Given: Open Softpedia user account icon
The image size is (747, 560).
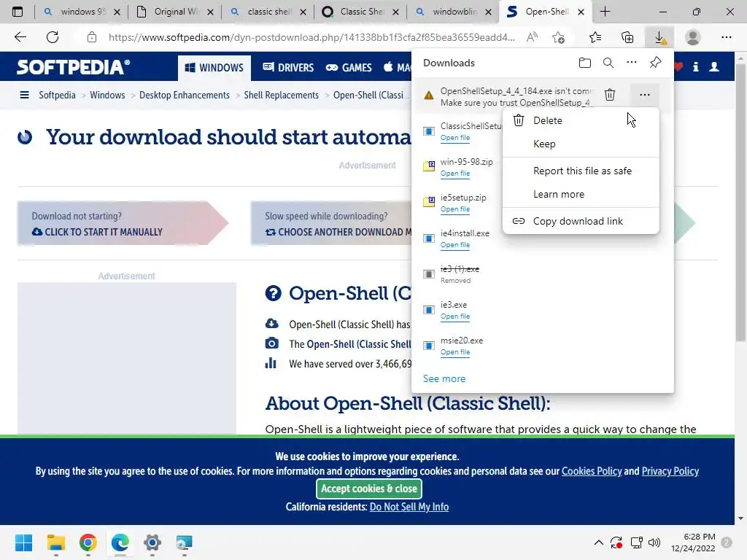Looking at the screenshot, I should [714, 67].
